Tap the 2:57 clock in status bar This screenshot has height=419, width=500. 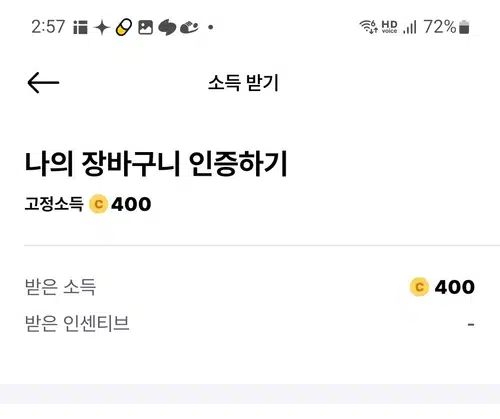tap(48, 27)
